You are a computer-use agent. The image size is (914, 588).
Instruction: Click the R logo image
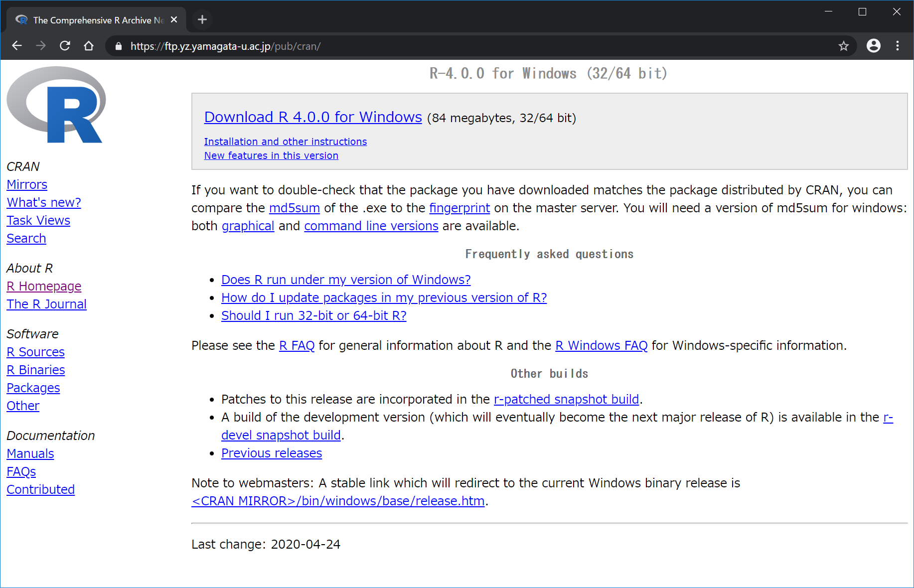(56, 105)
